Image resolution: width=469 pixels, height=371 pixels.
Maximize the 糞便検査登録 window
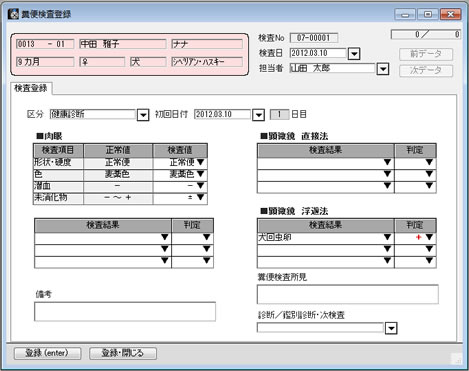point(428,14)
